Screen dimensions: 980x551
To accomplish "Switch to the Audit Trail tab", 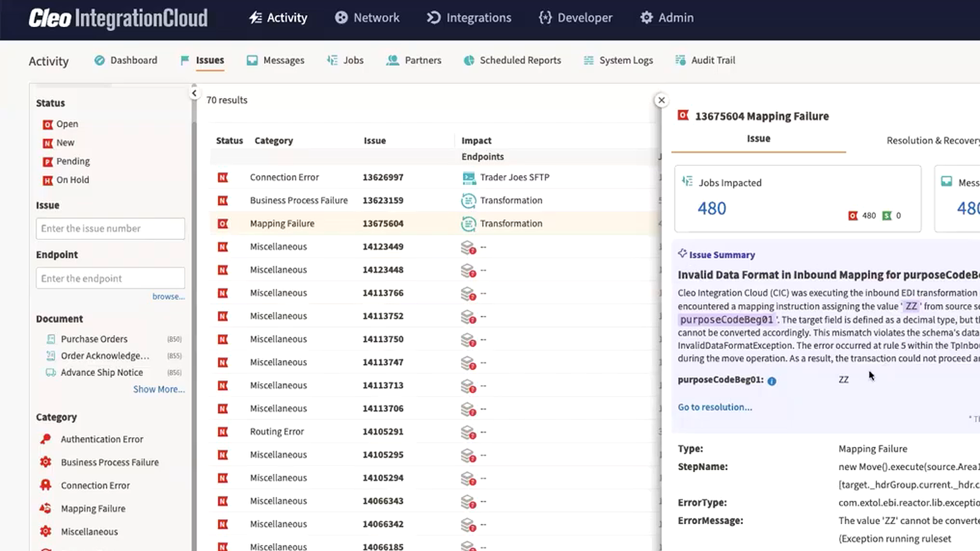I will pos(705,60).
